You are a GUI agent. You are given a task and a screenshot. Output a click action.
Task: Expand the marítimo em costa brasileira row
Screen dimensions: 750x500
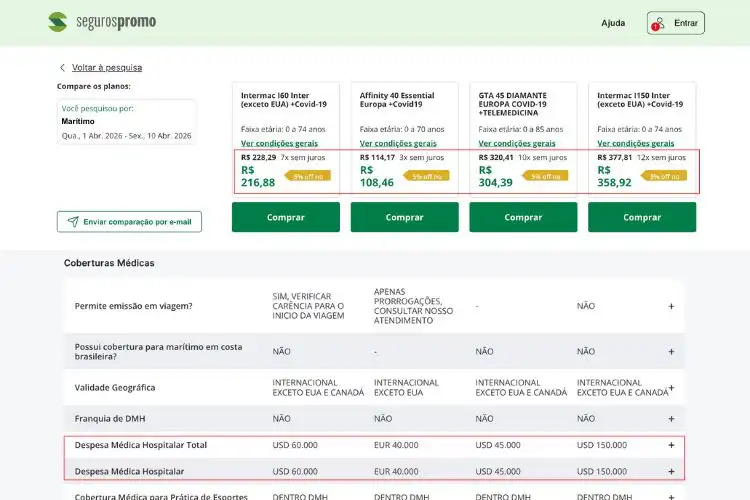(671, 352)
